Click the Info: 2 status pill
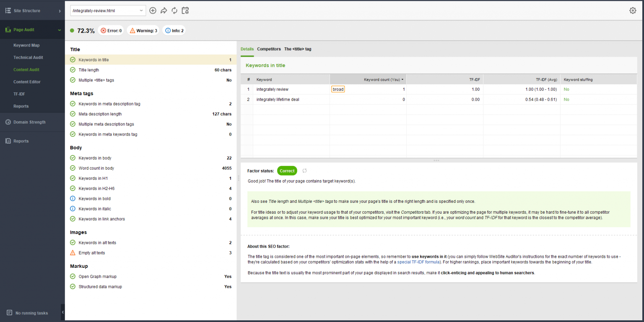Screen dimensions: 644x322 tap(174, 30)
